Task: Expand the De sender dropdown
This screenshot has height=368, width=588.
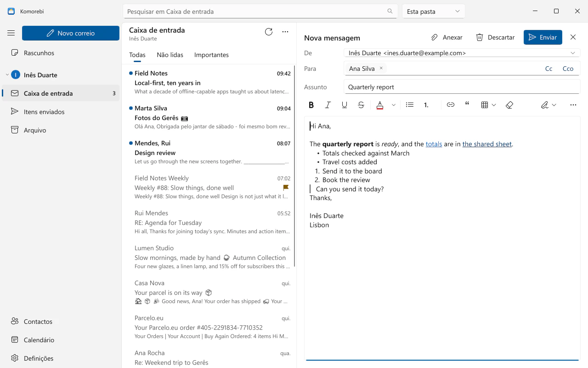Action: point(573,53)
